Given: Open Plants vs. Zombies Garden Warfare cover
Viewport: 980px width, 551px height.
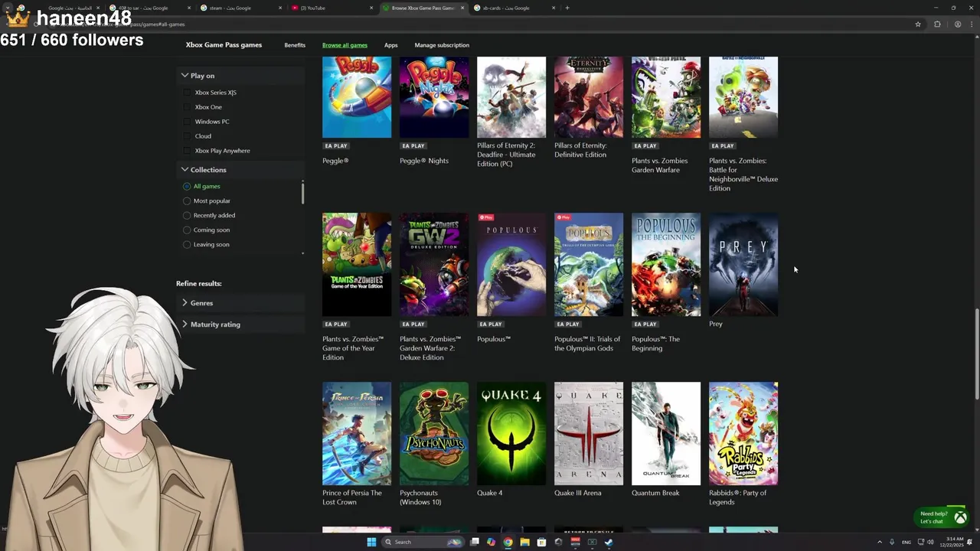Looking at the screenshot, I should (666, 97).
